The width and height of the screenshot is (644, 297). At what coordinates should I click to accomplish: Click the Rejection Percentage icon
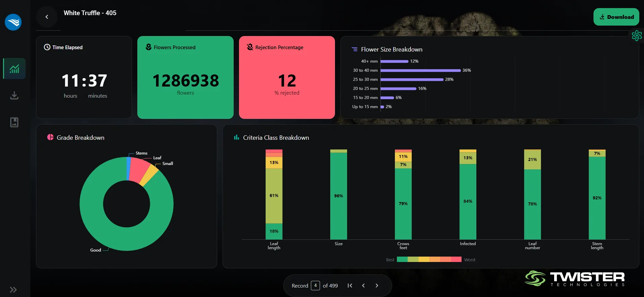pyautogui.click(x=250, y=47)
